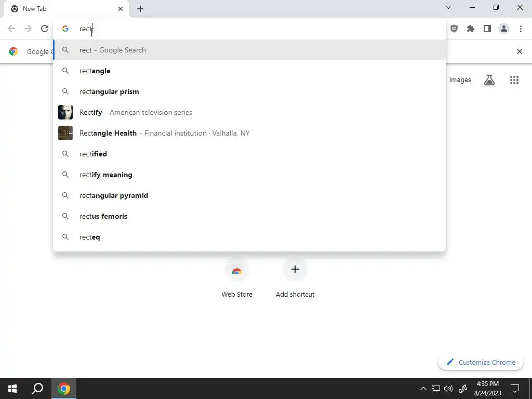This screenshot has height=399, width=532.
Task: Open the notifications action center icon
Action: coord(515,389)
